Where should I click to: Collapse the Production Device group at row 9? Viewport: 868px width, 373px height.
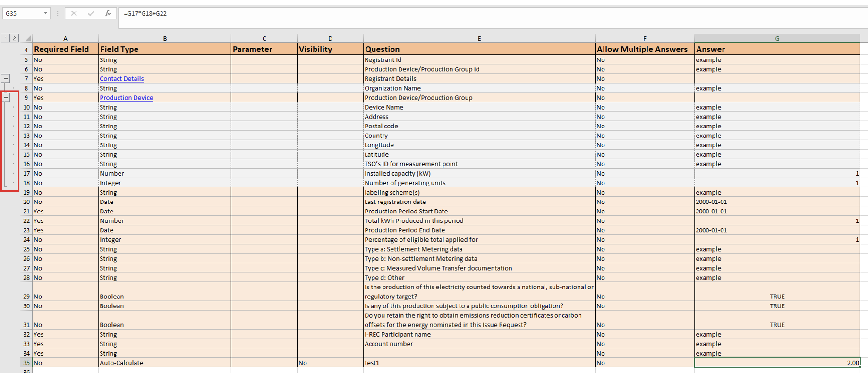point(6,97)
